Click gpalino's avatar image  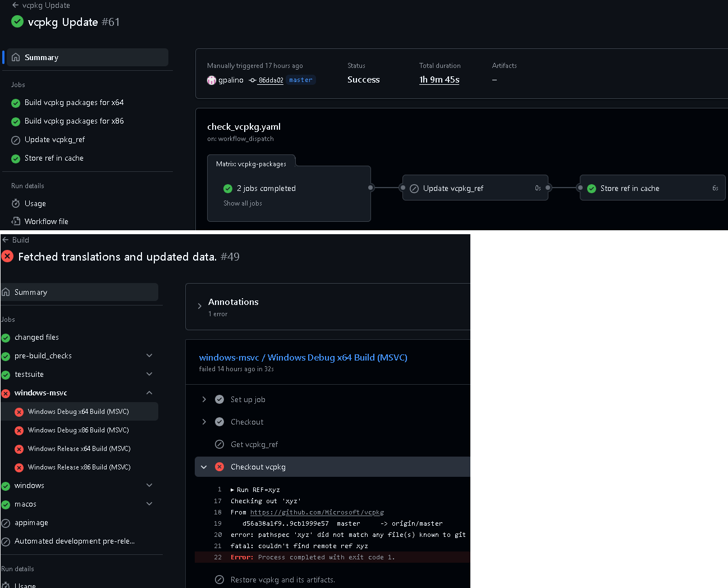[x=212, y=80]
